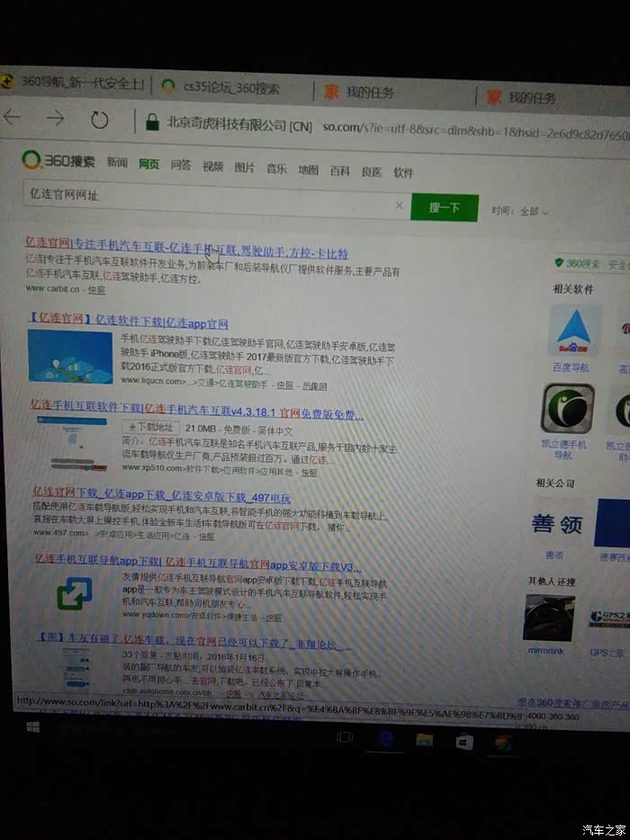The image size is (630, 840).
Task: Click 百度导航 label text
Action: [x=571, y=367]
